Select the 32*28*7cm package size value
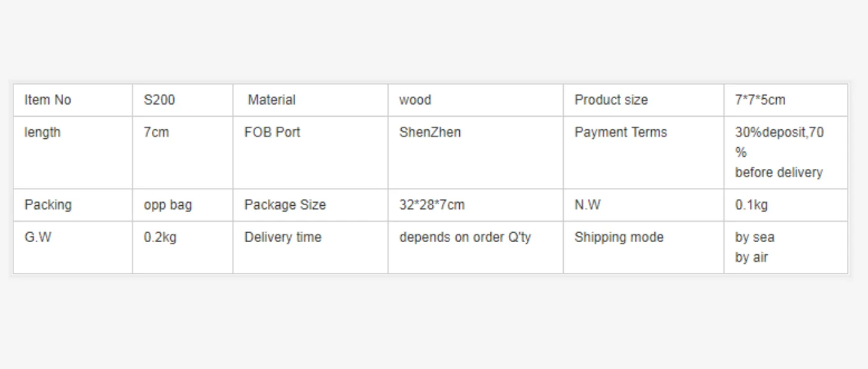 [432, 205]
